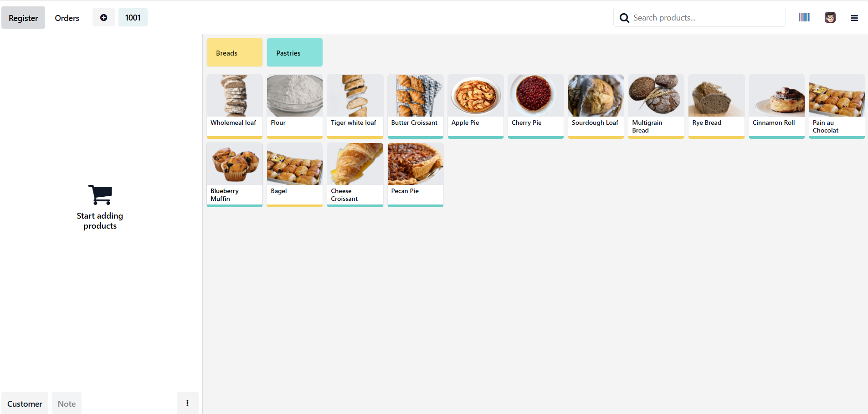Assign a Customer to the order
868x414 pixels.
25,404
